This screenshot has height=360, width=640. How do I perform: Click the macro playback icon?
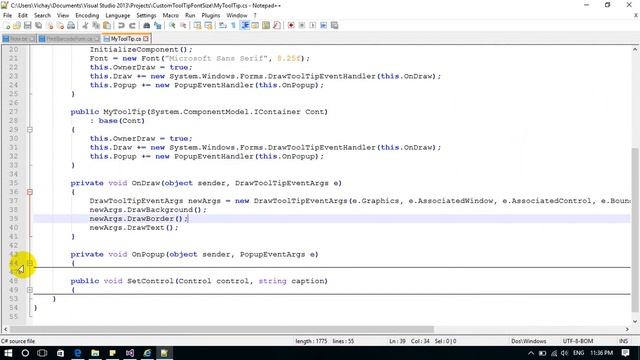pos(312,25)
